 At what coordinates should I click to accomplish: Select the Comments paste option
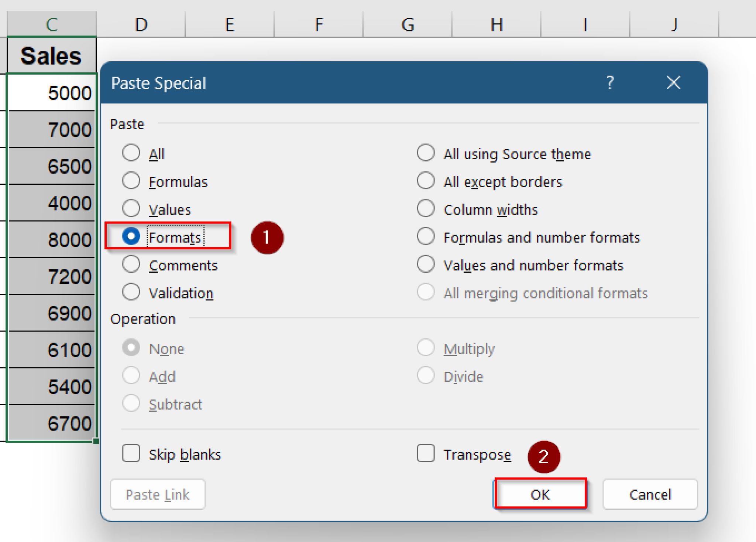tap(131, 264)
